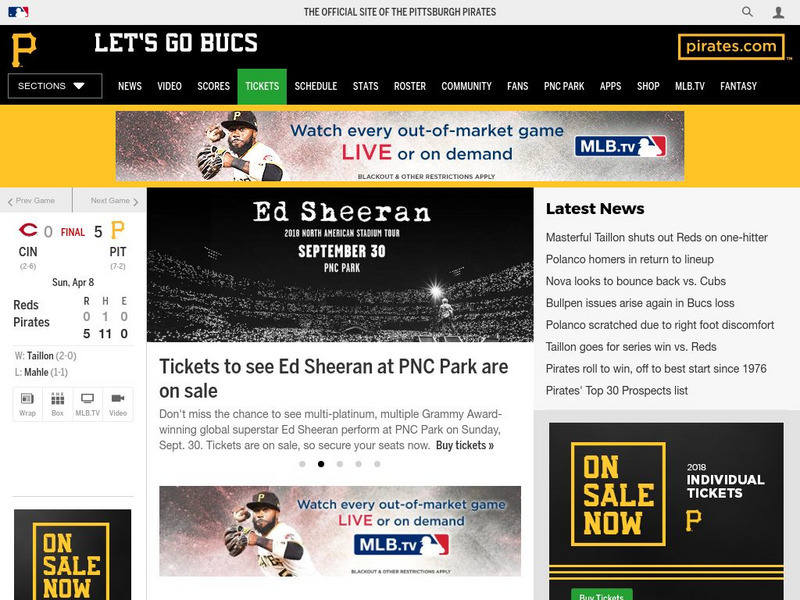Select the third carousel dot
Image resolution: width=800 pixels, height=600 pixels.
(340, 464)
